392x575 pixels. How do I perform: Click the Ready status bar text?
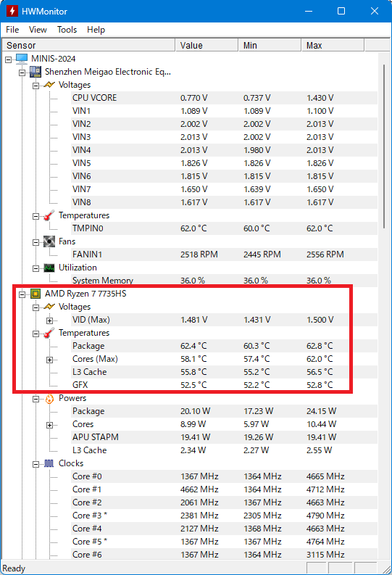point(14,568)
